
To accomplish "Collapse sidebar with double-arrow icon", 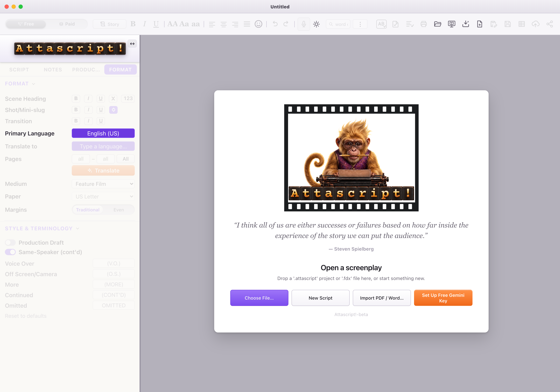I will 132,44.
